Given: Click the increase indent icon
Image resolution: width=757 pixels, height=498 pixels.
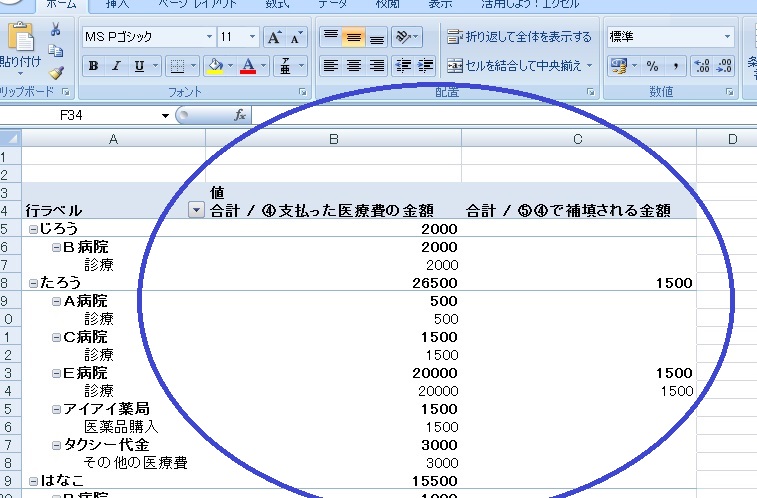Looking at the screenshot, I should (x=425, y=66).
